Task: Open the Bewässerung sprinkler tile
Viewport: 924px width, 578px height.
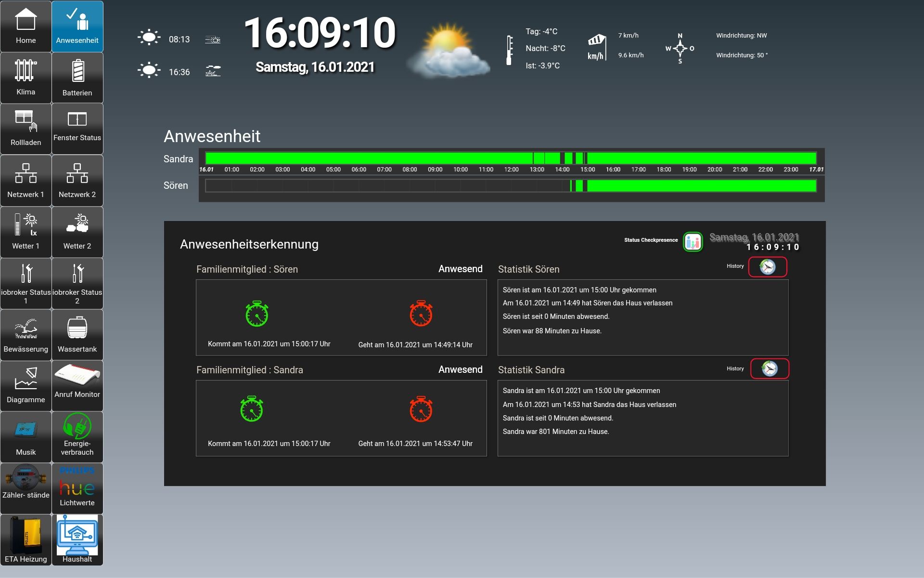Action: tap(26, 335)
